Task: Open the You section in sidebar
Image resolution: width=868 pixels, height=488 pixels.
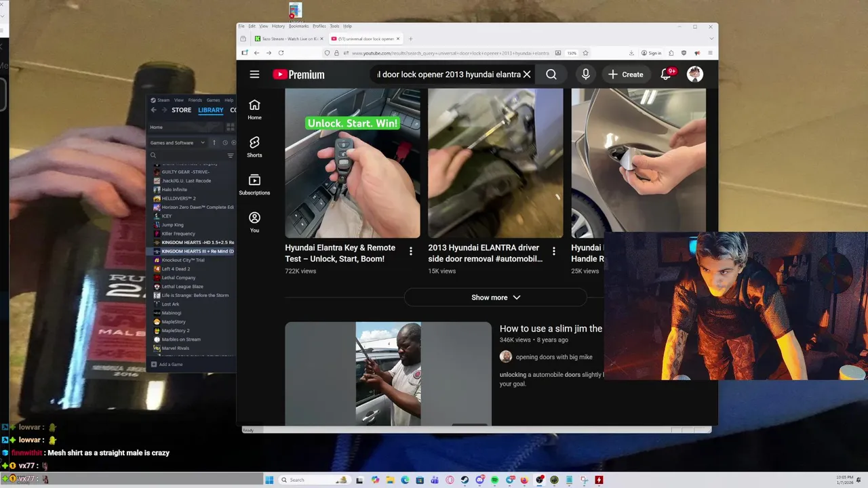Action: click(x=254, y=222)
